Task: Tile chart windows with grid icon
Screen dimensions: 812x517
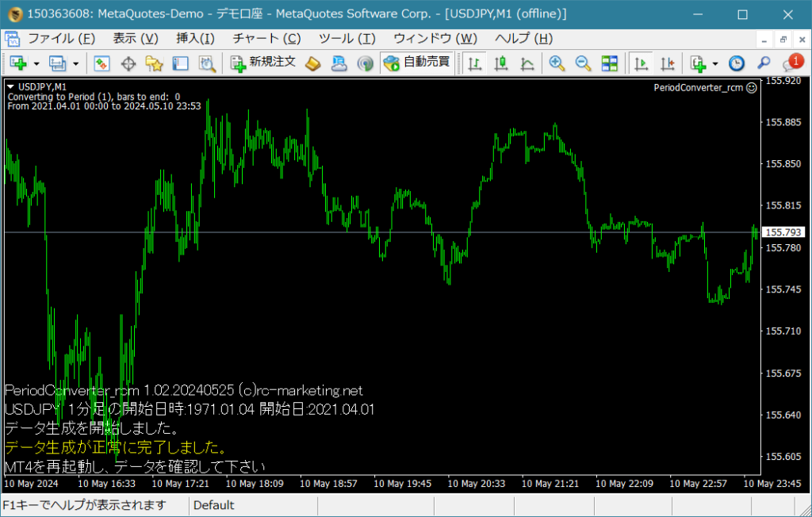Action: 609,63
